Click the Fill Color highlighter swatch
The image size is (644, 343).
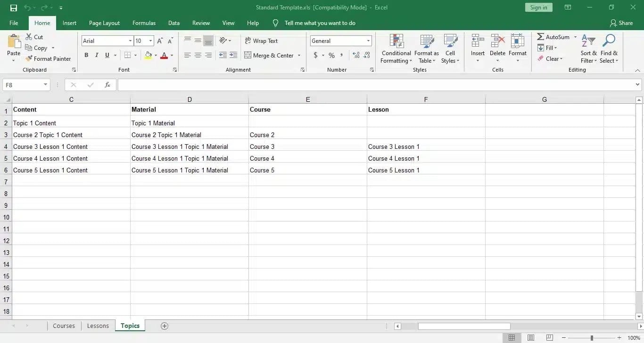(148, 55)
